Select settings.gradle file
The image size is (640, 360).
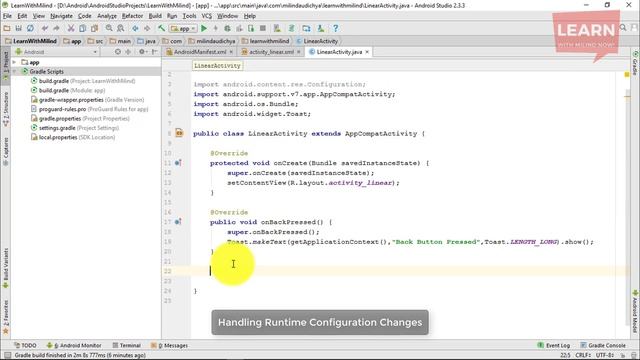point(75,128)
